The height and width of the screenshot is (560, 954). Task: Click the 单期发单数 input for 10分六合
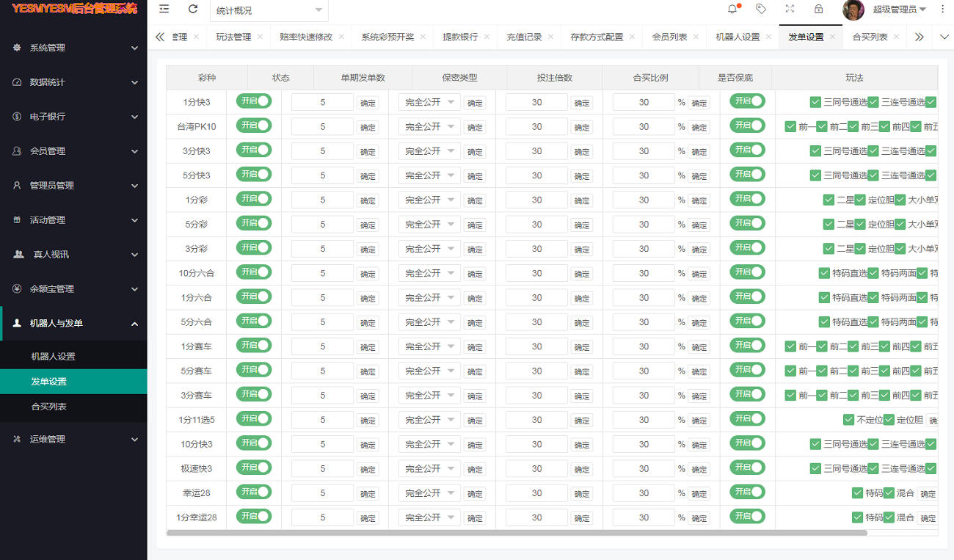tap(323, 273)
